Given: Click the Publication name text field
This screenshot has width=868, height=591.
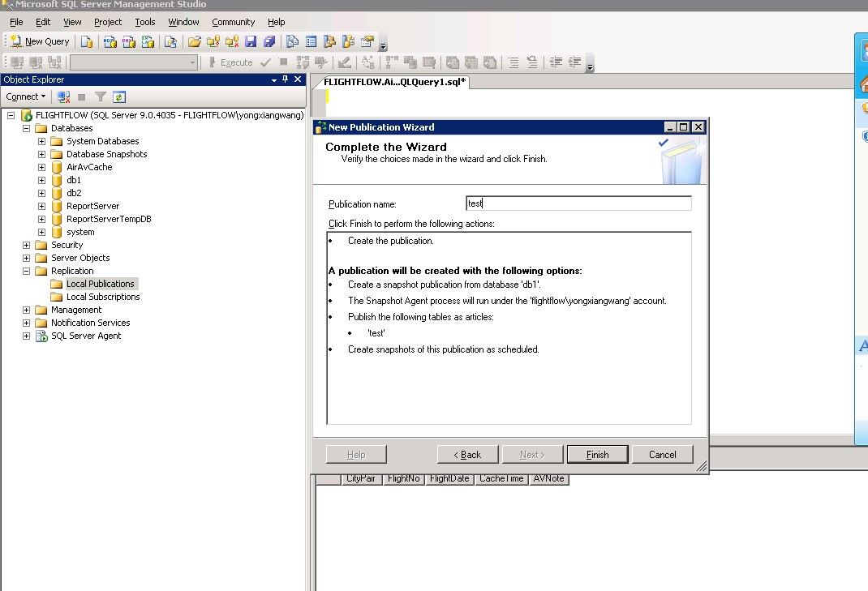Looking at the screenshot, I should coord(578,203).
